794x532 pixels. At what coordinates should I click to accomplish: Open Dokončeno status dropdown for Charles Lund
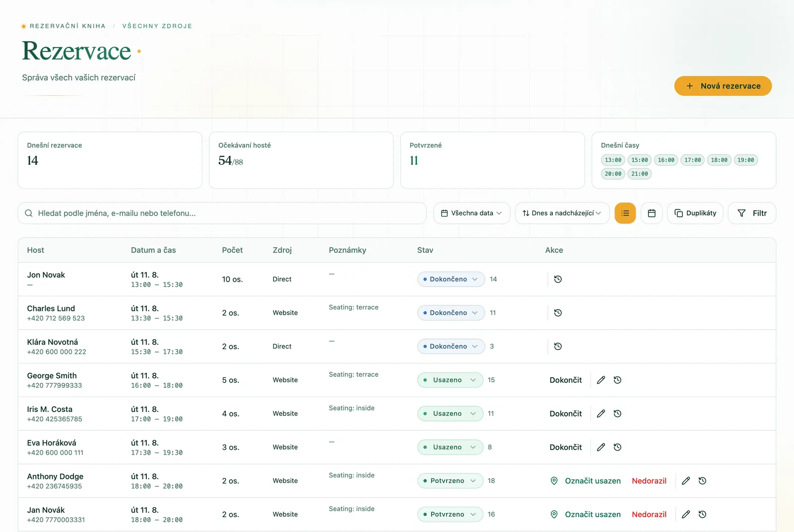click(x=451, y=313)
